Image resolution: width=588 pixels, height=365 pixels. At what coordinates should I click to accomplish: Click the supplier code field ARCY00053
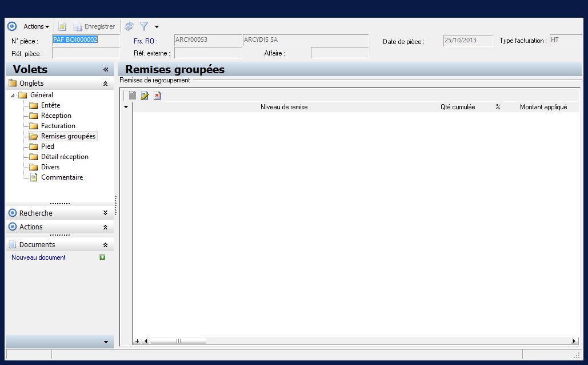coord(208,40)
